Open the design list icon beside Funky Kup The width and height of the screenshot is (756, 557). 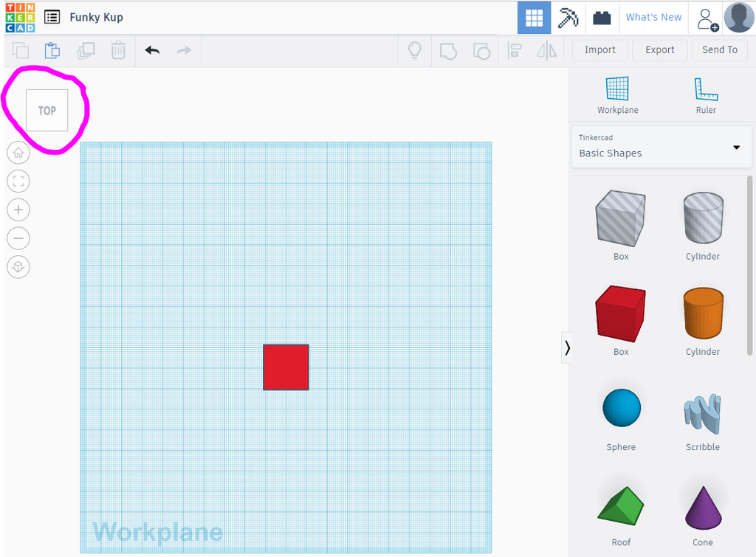52,18
